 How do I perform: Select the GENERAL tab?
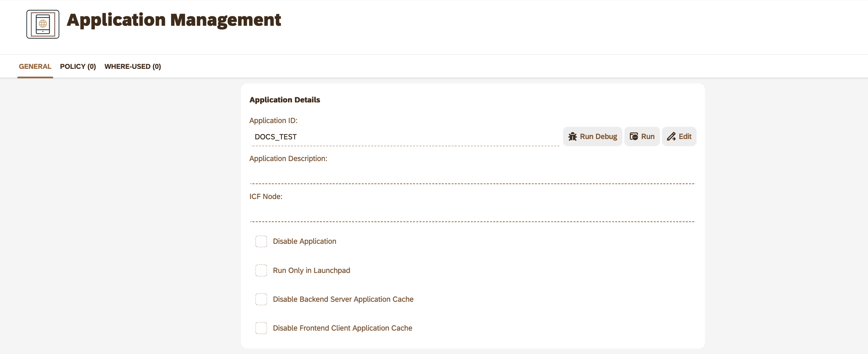(35, 66)
